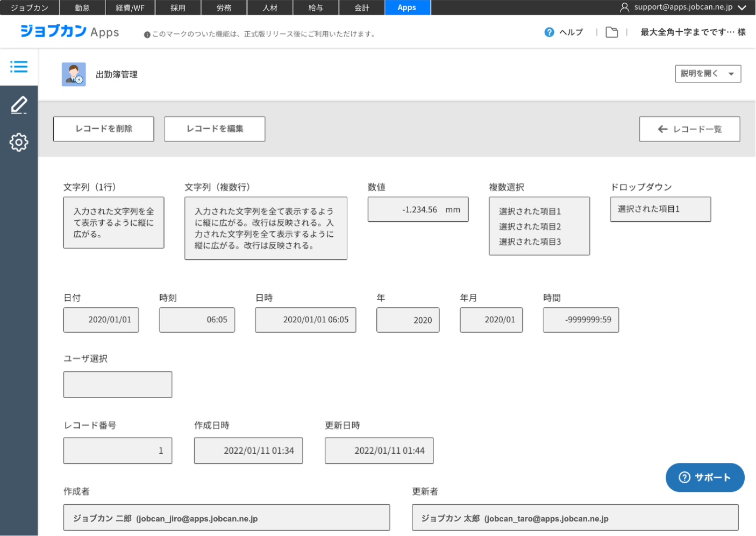The height and width of the screenshot is (536, 756).
Task: Open the settings gear in sidebar
Action: tap(19, 142)
